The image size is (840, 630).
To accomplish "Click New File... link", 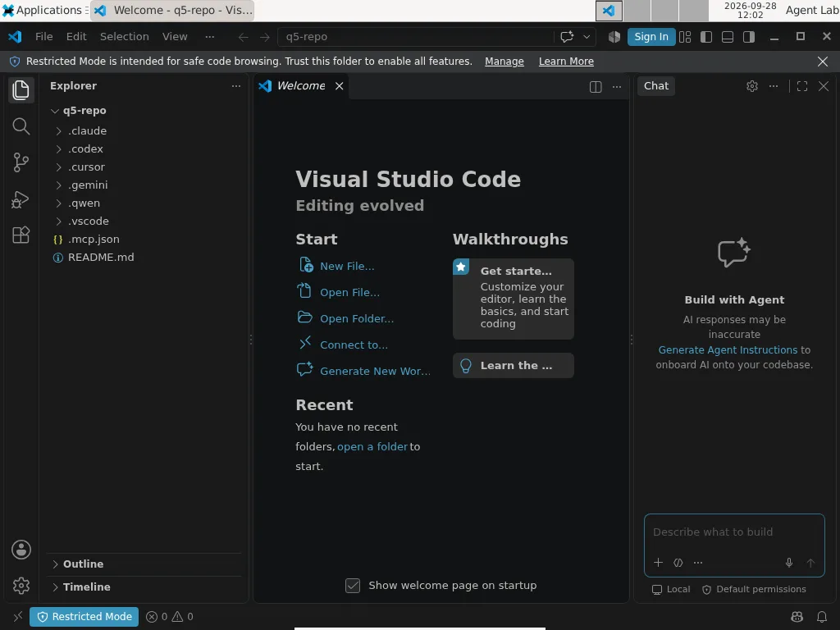I will coord(347,267).
